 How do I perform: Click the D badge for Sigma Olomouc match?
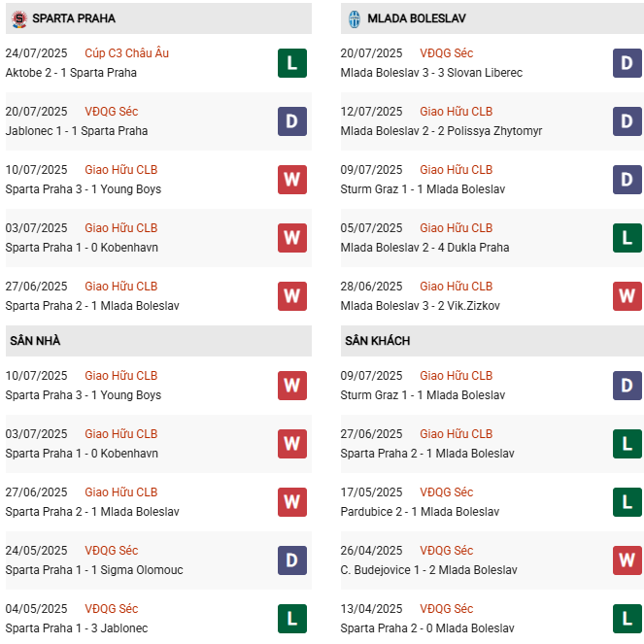[x=292, y=560]
